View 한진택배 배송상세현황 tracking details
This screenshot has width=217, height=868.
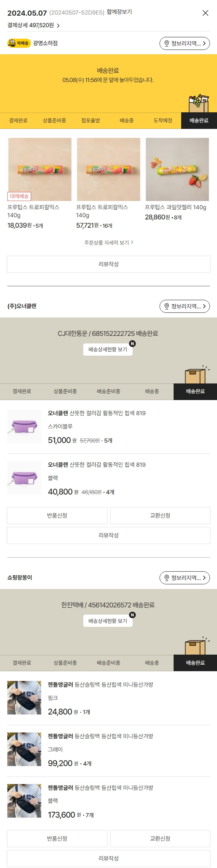pos(108,621)
